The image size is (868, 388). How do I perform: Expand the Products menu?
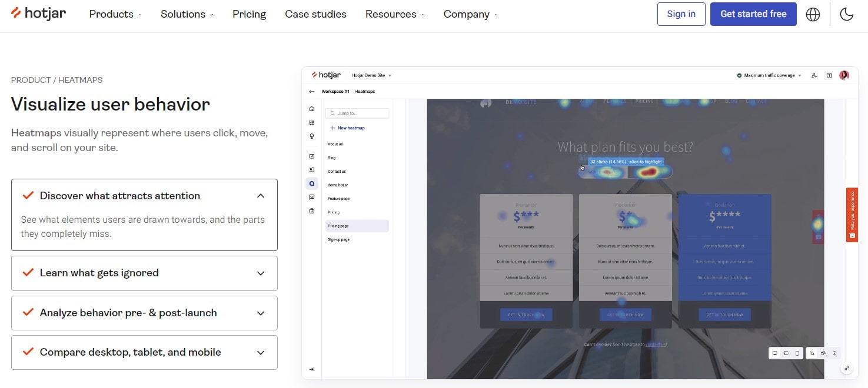115,14
